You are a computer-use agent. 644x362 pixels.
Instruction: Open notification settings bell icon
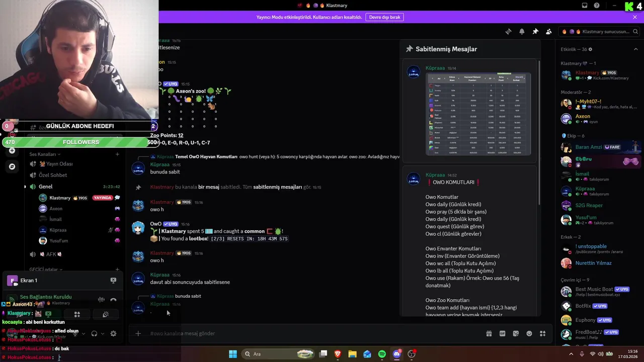pos(522,31)
